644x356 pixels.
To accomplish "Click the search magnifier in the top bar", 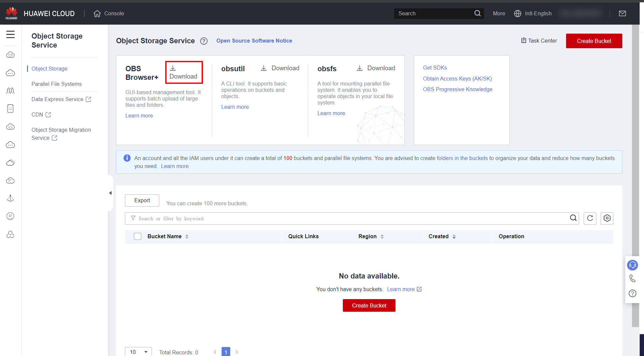I will pyautogui.click(x=477, y=13).
